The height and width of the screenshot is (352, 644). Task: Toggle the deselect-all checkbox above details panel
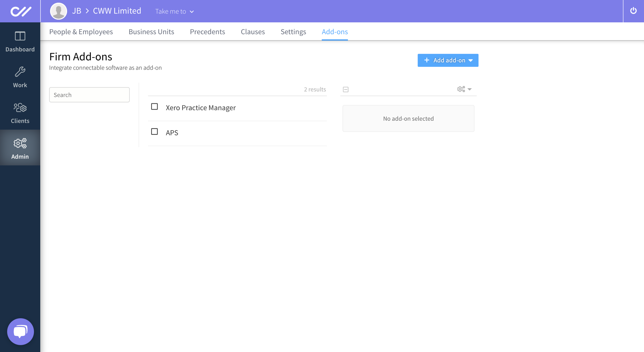346,90
